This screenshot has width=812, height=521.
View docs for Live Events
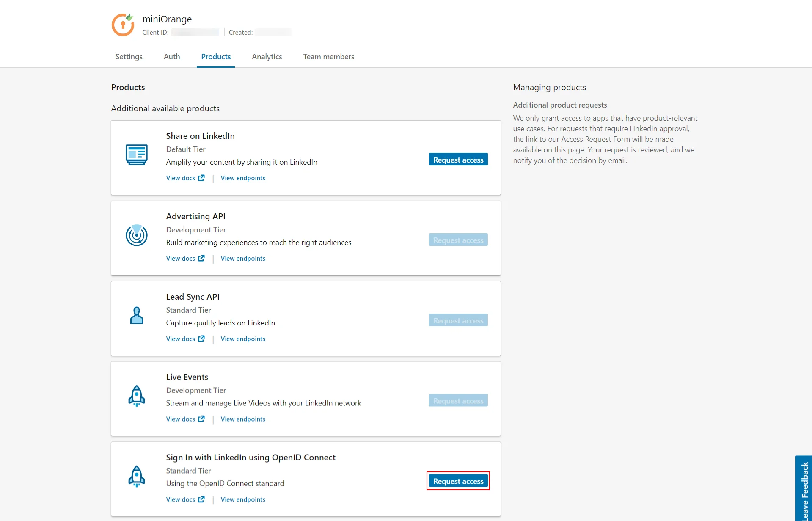tap(181, 419)
